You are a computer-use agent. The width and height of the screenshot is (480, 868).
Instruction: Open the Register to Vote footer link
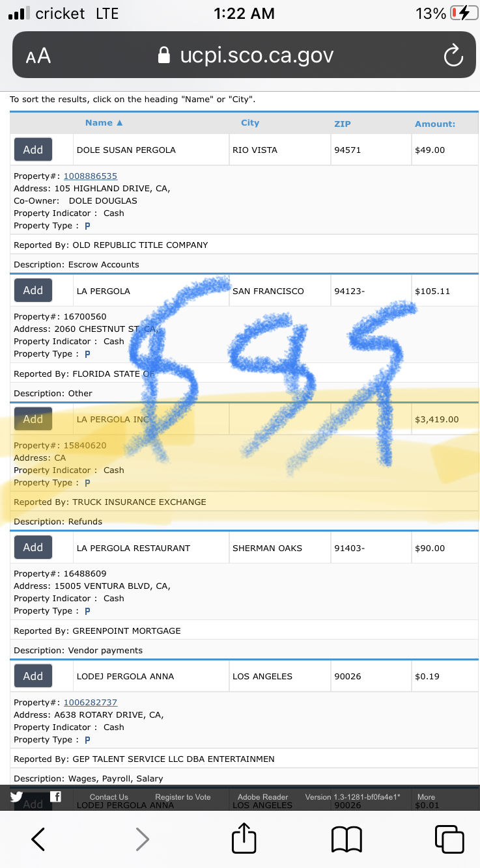click(183, 797)
